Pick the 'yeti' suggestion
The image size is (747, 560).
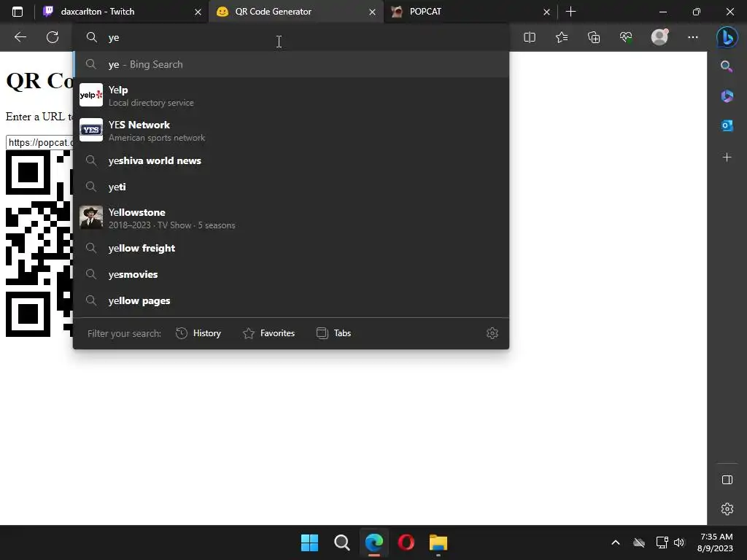[x=291, y=187]
